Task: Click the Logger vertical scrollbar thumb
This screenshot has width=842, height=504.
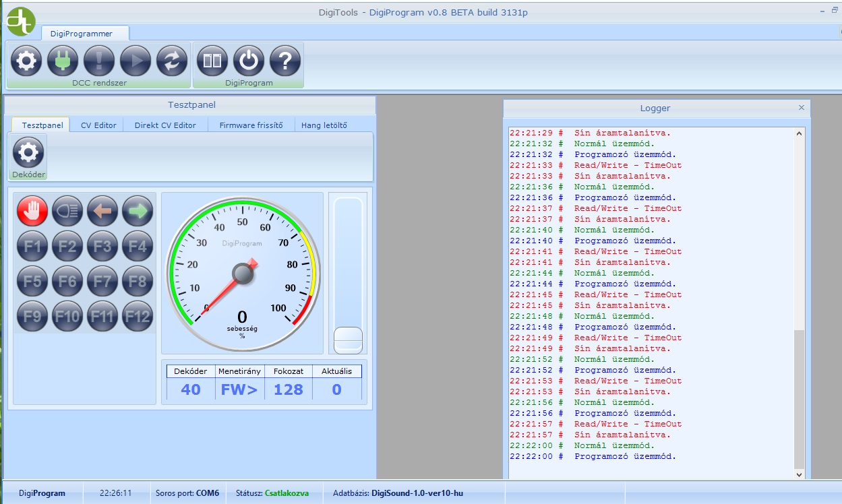Action: (800, 400)
